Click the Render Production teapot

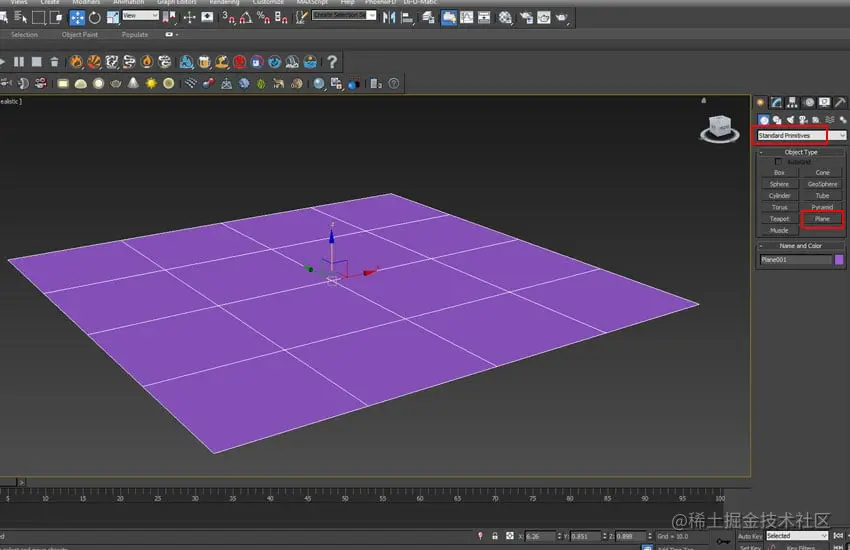pyautogui.click(x=562, y=18)
